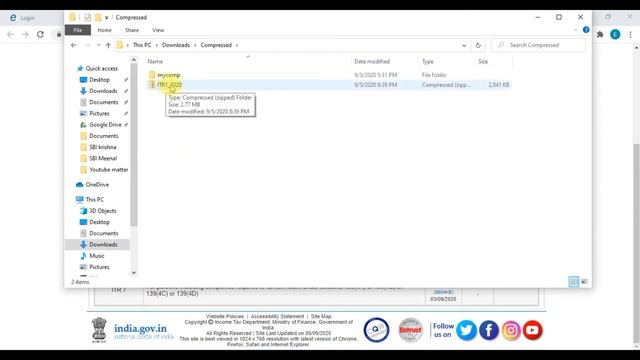The image size is (640, 360).
Task: Open Instagram link in page footer
Action: (x=511, y=330)
